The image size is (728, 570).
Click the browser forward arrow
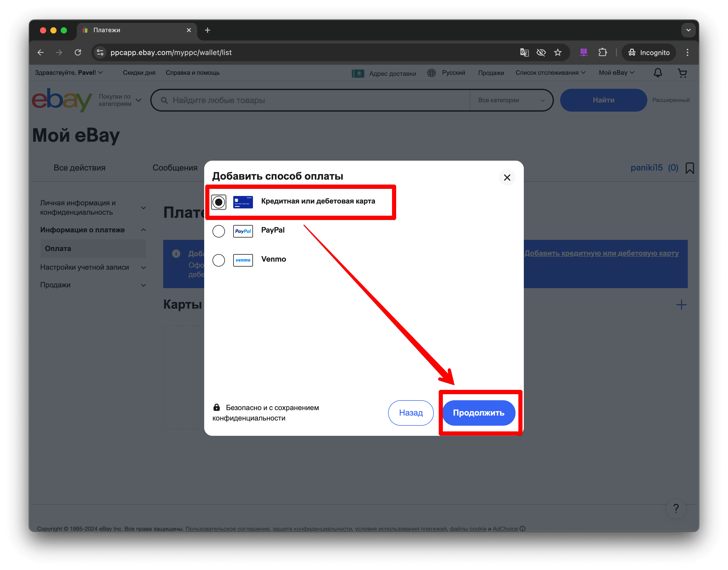59,52
